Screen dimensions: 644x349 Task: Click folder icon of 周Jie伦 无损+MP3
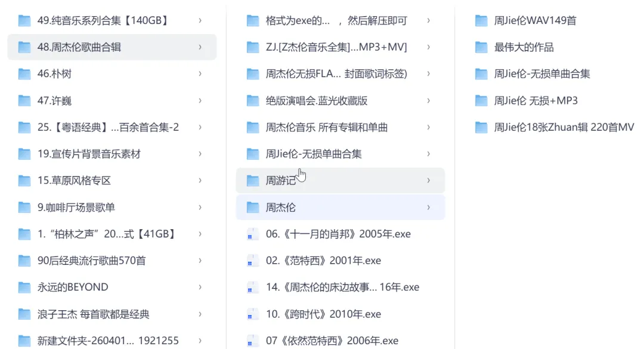(x=481, y=101)
